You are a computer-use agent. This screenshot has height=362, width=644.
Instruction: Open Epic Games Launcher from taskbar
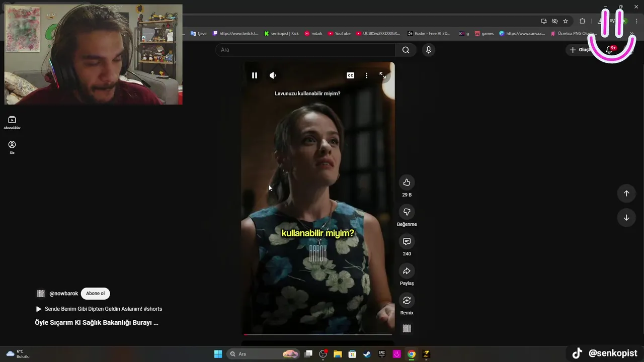coord(382,354)
